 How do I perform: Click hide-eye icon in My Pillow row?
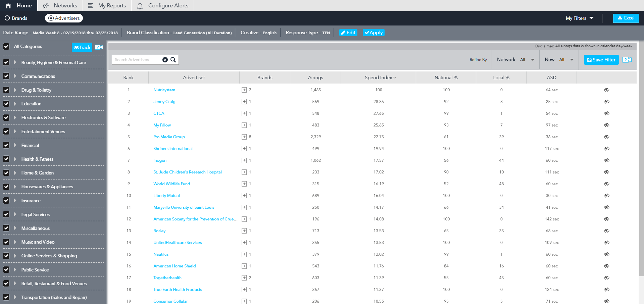pyautogui.click(x=607, y=125)
